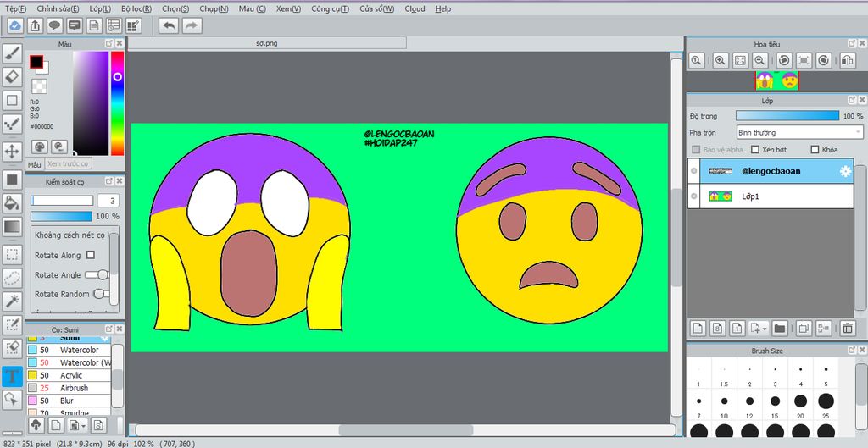Select the Watercolor brush
The image size is (868, 448).
pyautogui.click(x=69, y=350)
